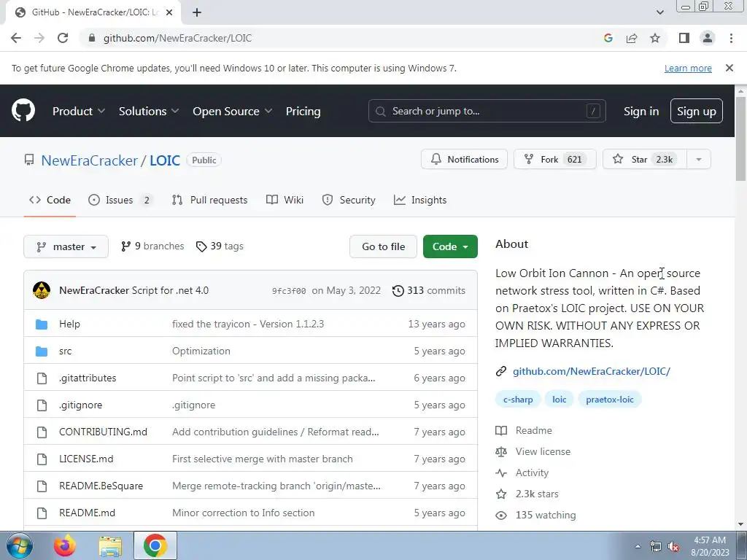The width and height of the screenshot is (747, 560).
Task: Click Sign in
Action: point(641,111)
